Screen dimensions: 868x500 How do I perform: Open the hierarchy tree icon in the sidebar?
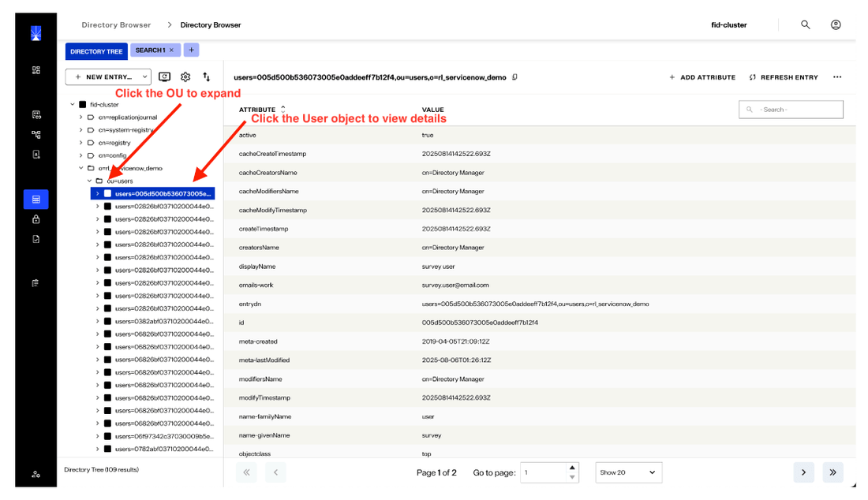pos(36,134)
